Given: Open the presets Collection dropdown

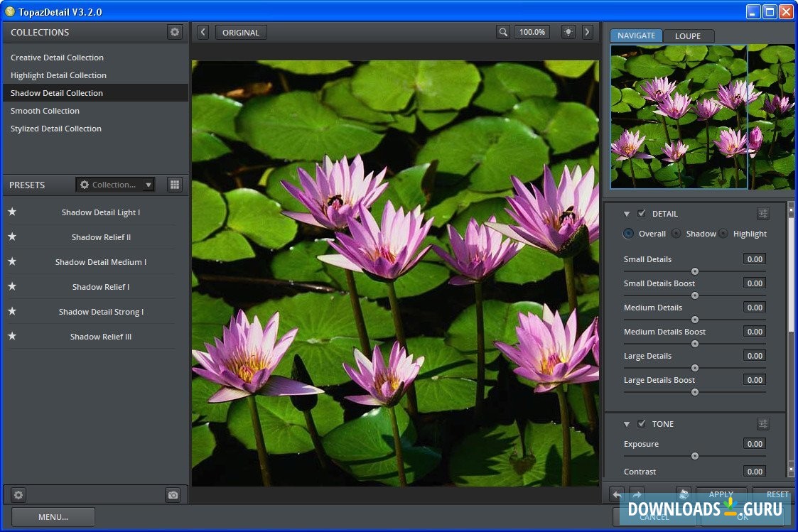Looking at the screenshot, I should click(x=115, y=185).
